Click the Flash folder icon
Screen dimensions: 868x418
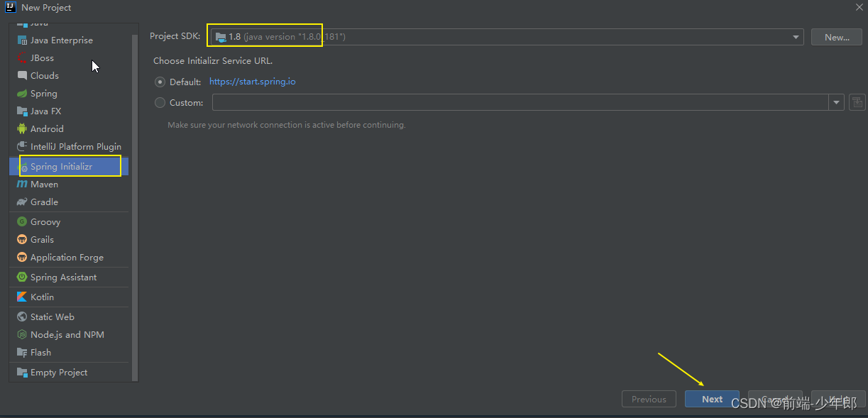tap(22, 353)
